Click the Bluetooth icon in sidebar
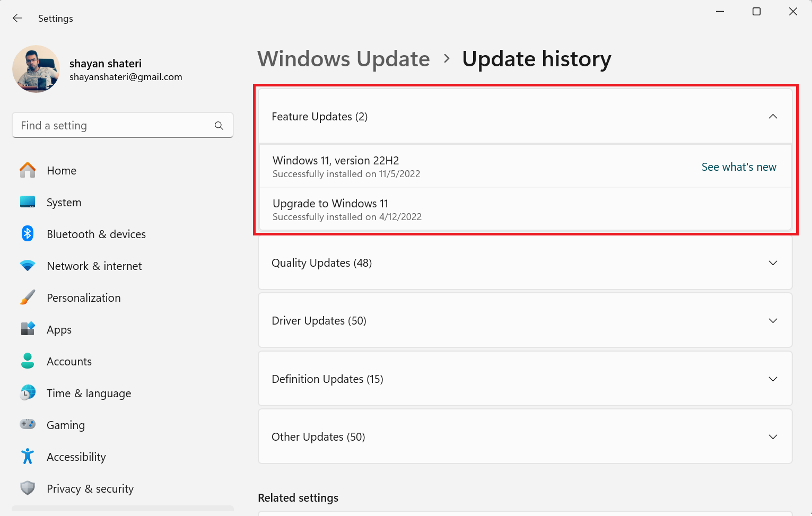 [x=28, y=234]
